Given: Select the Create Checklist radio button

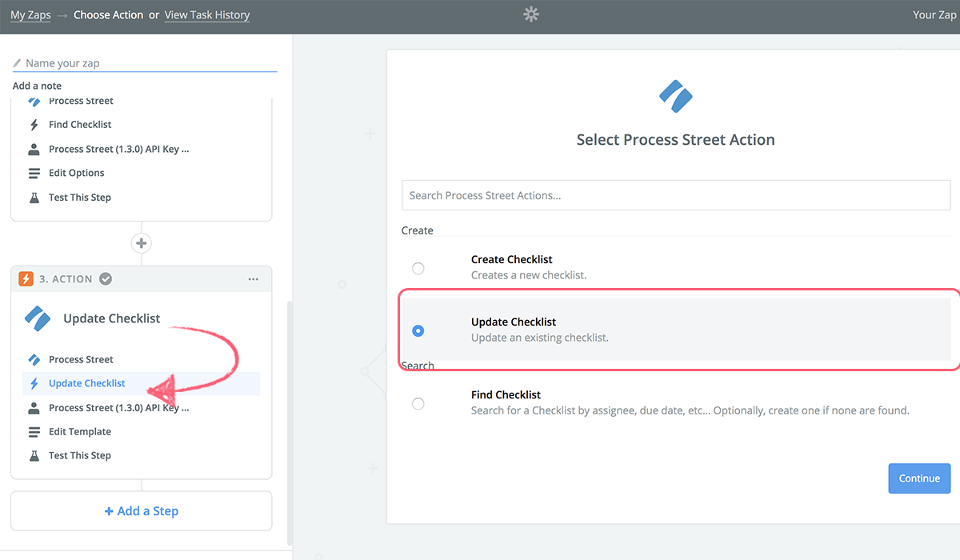Looking at the screenshot, I should click(x=418, y=268).
